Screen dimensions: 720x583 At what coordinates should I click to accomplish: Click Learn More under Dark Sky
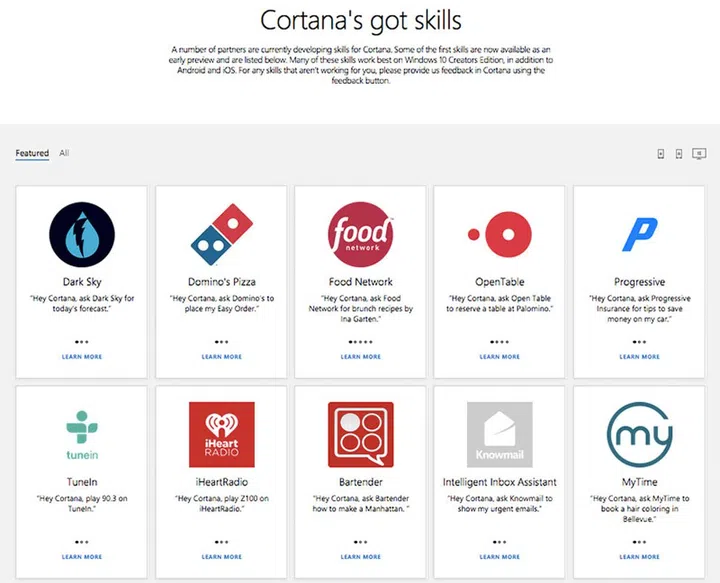(82, 356)
